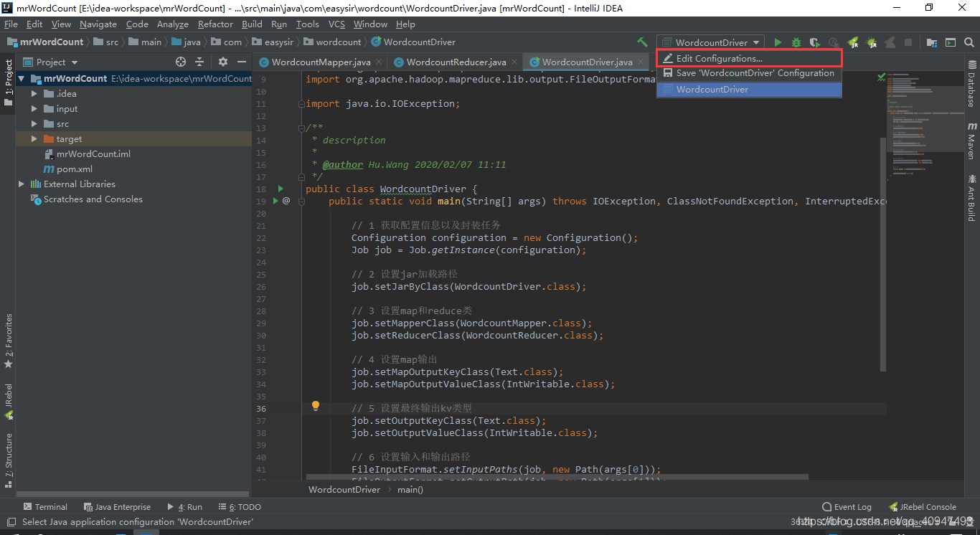The width and height of the screenshot is (980, 535).
Task: Select WordcountDriver in the configuration list
Action: point(749,90)
